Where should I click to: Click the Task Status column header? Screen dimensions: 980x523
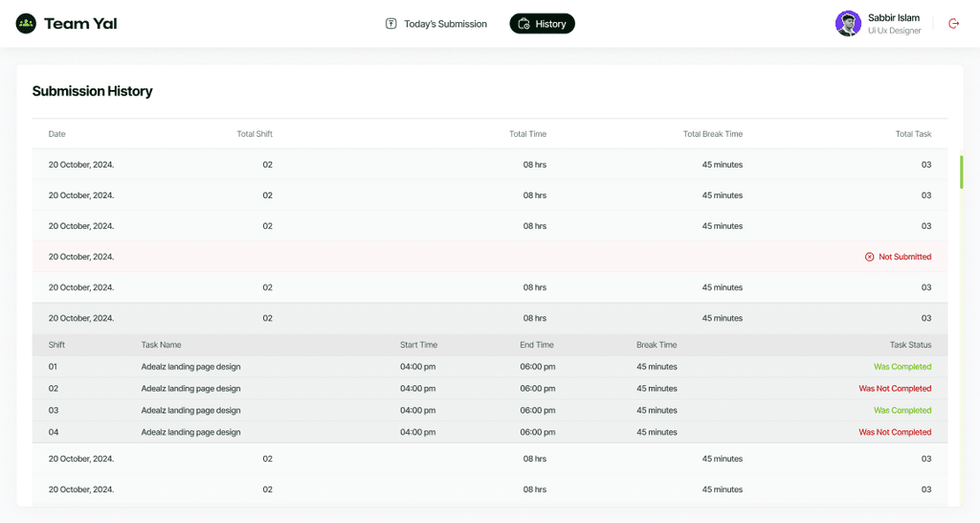pos(910,345)
